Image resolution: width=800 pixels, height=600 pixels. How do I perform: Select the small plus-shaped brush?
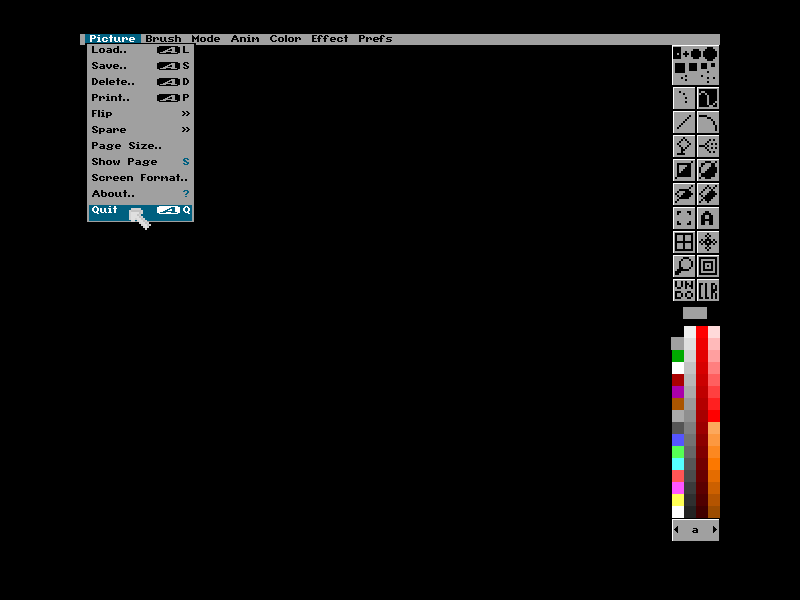pyautogui.click(x=686, y=54)
